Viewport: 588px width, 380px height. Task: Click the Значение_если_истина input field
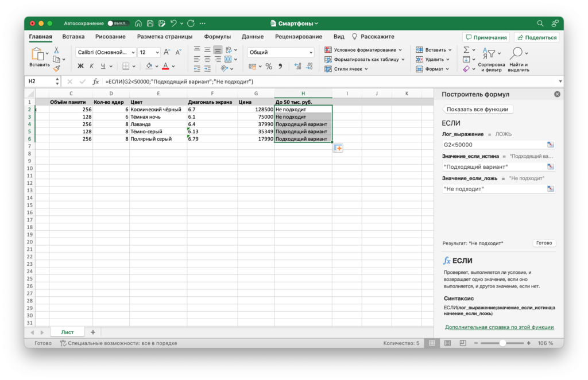pos(494,167)
